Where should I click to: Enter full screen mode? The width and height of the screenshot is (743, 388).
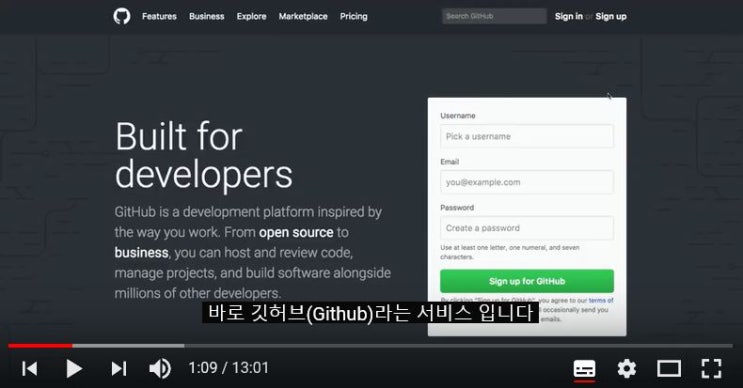click(711, 369)
